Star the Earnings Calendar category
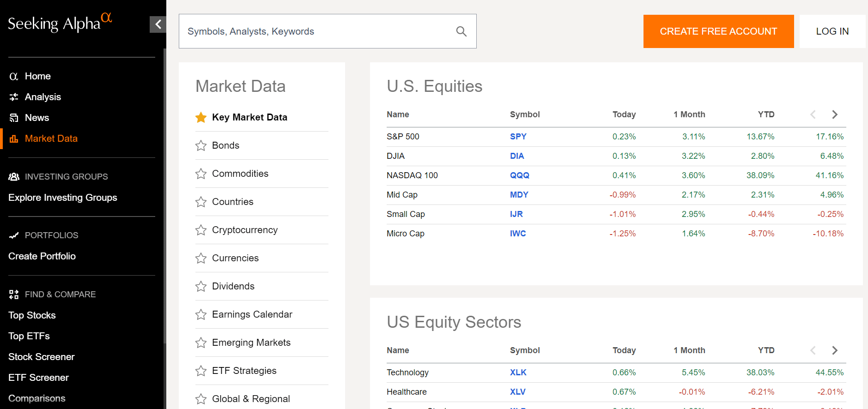868x409 pixels. coord(201,314)
